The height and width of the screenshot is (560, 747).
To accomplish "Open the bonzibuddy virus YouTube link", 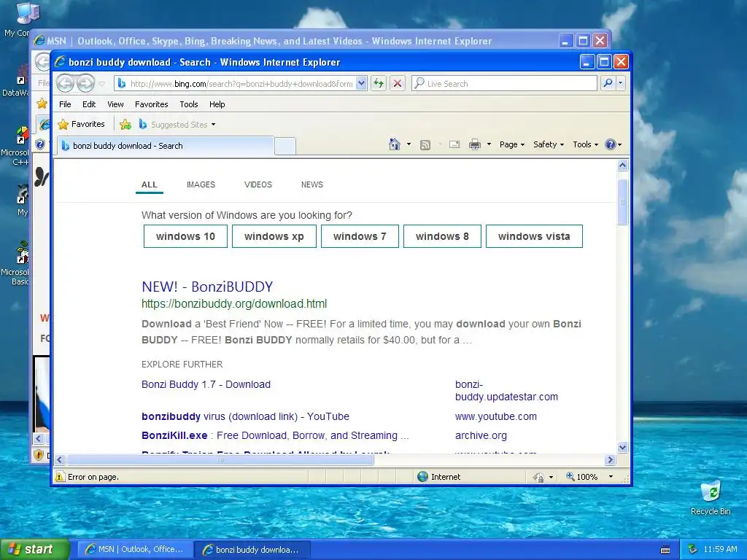I will [245, 416].
